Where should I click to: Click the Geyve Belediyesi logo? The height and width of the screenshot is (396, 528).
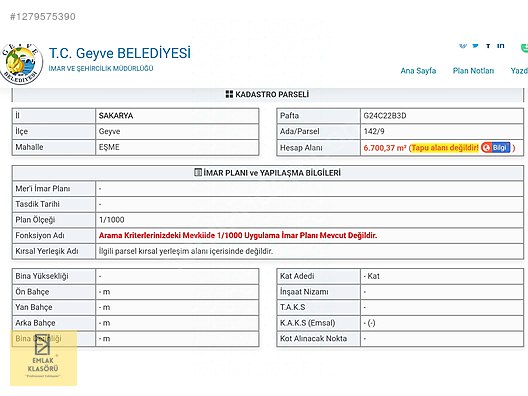(x=21, y=64)
